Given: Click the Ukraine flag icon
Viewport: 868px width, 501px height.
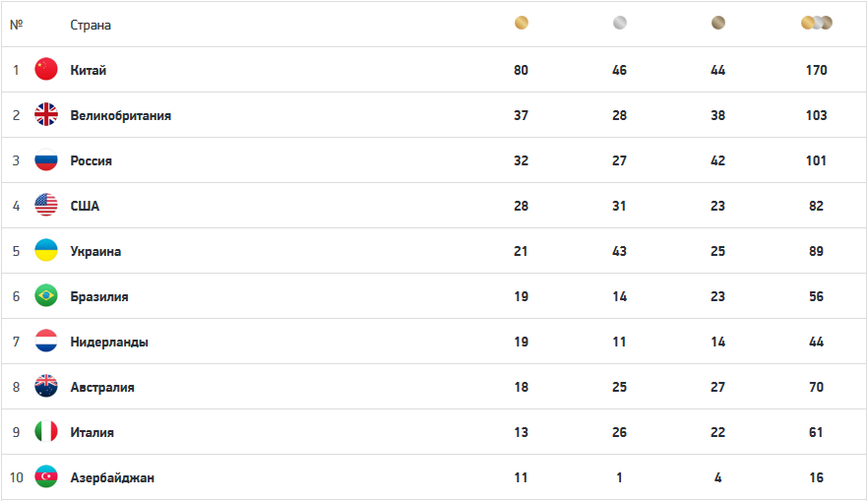Looking at the screenshot, I should [46, 251].
